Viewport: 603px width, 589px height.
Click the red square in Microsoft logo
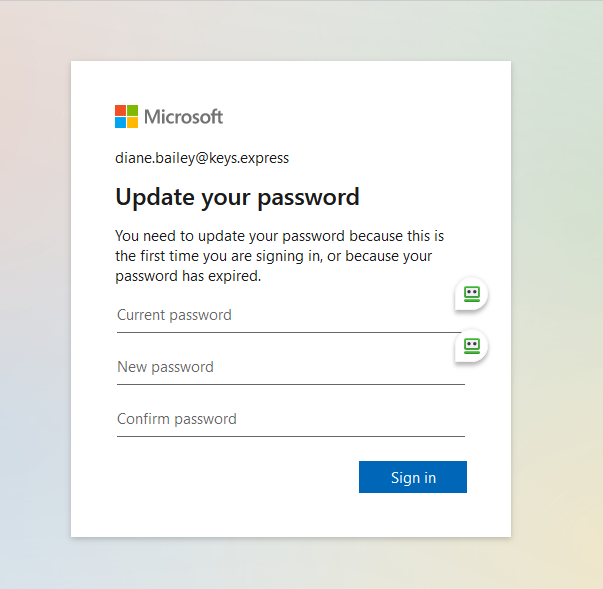point(120,110)
